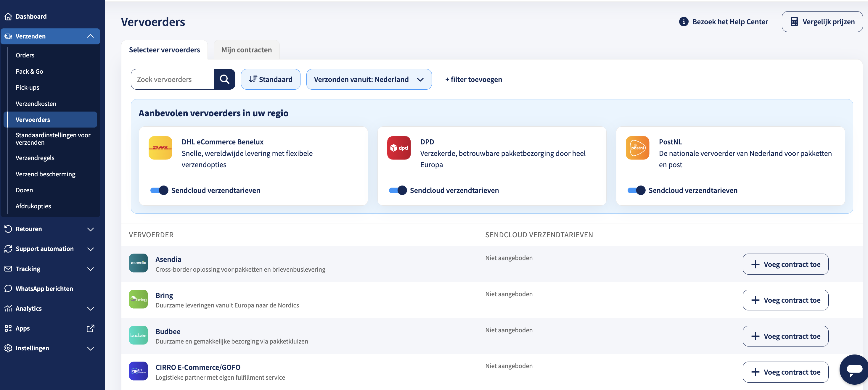Click the DHL eCommerce Benelux logo
The image size is (868, 390).
160,148
